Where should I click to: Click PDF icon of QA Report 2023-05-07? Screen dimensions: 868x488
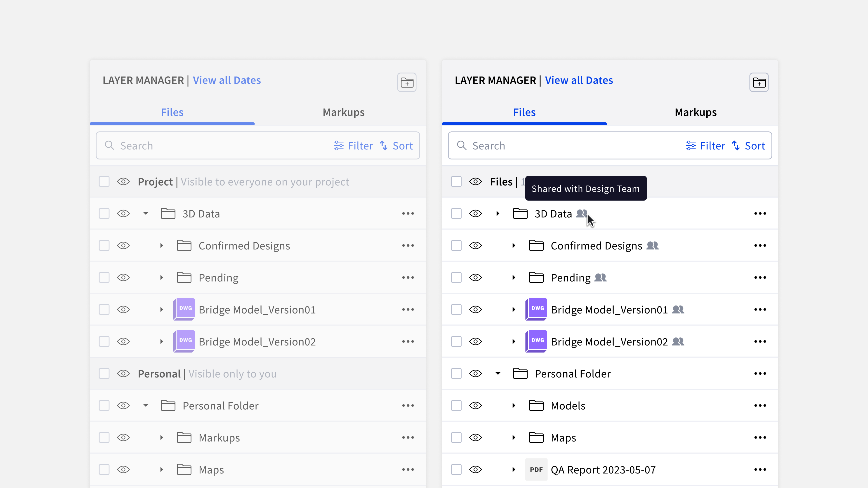click(536, 469)
